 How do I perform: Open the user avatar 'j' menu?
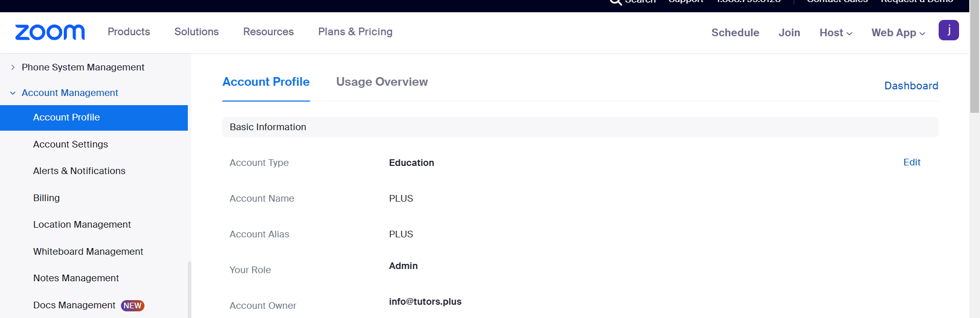(948, 30)
